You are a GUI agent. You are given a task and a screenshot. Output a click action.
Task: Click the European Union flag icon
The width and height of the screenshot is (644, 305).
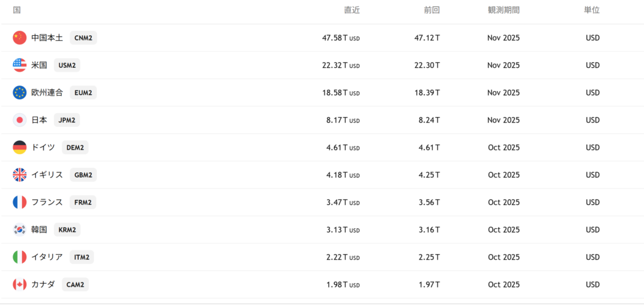pyautogui.click(x=19, y=92)
